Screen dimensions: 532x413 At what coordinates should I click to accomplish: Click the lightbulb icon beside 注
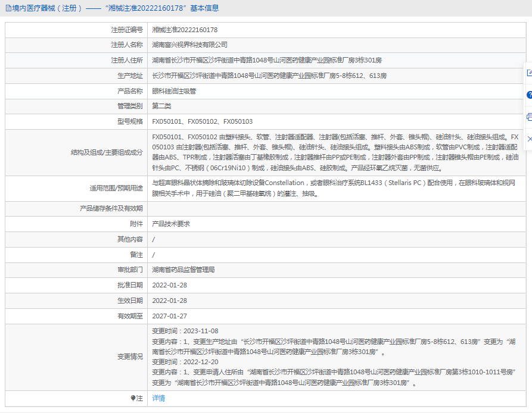point(133,398)
